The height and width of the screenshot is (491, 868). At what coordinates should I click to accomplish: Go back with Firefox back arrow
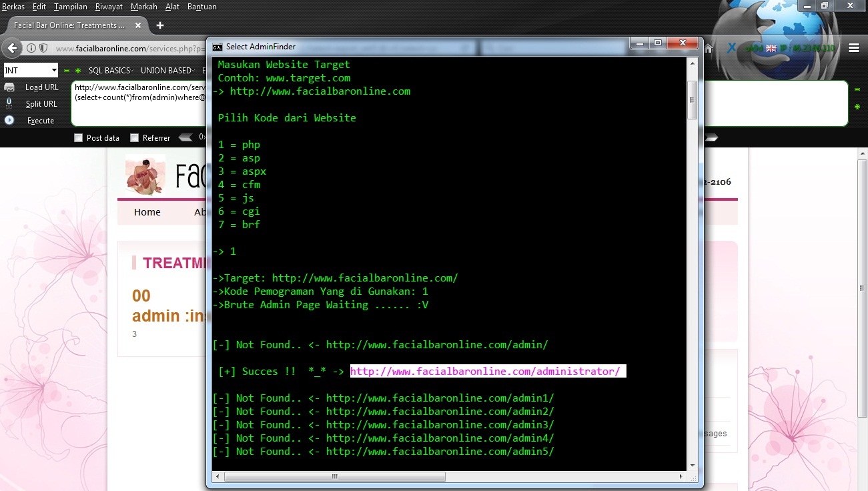tap(12, 48)
